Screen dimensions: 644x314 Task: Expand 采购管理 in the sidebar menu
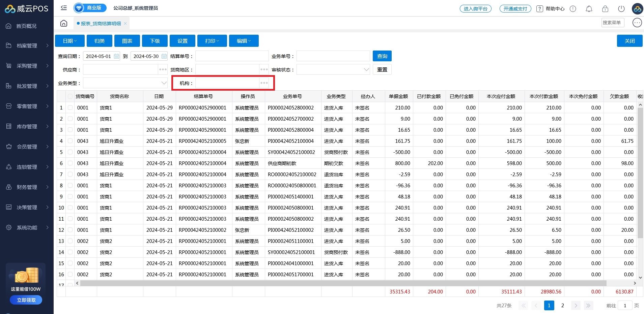coord(27,66)
